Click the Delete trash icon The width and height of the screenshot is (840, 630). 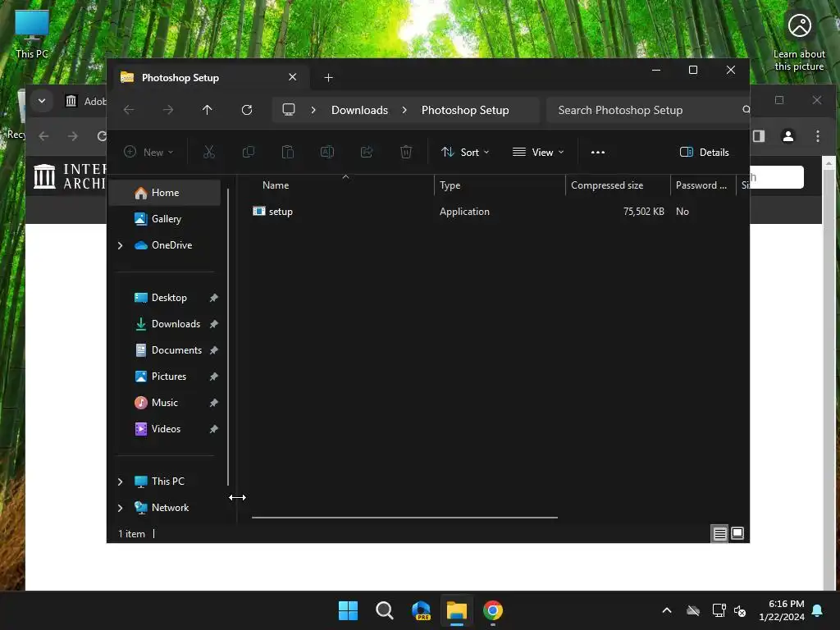[406, 152]
